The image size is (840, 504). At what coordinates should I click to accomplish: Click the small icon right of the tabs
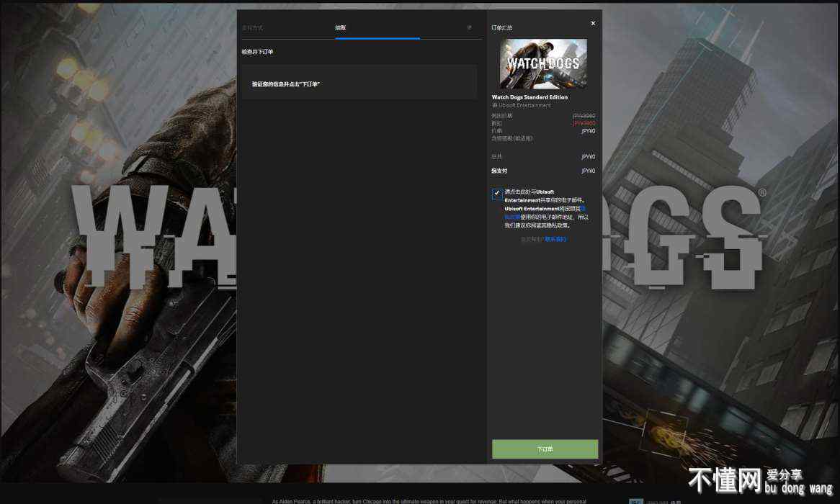(469, 28)
